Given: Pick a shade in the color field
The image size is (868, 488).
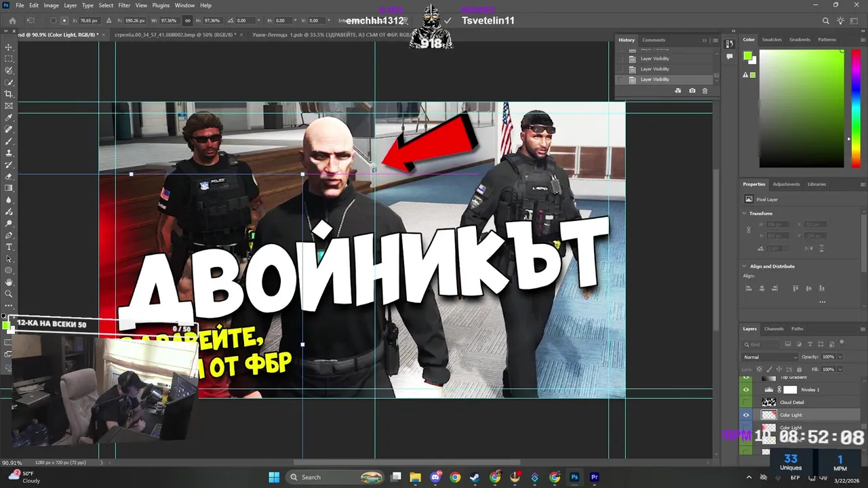Looking at the screenshot, I should 802,108.
